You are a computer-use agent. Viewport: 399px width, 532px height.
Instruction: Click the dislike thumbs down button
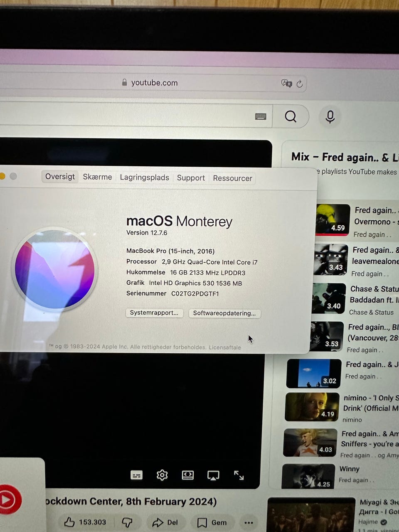pos(127,522)
